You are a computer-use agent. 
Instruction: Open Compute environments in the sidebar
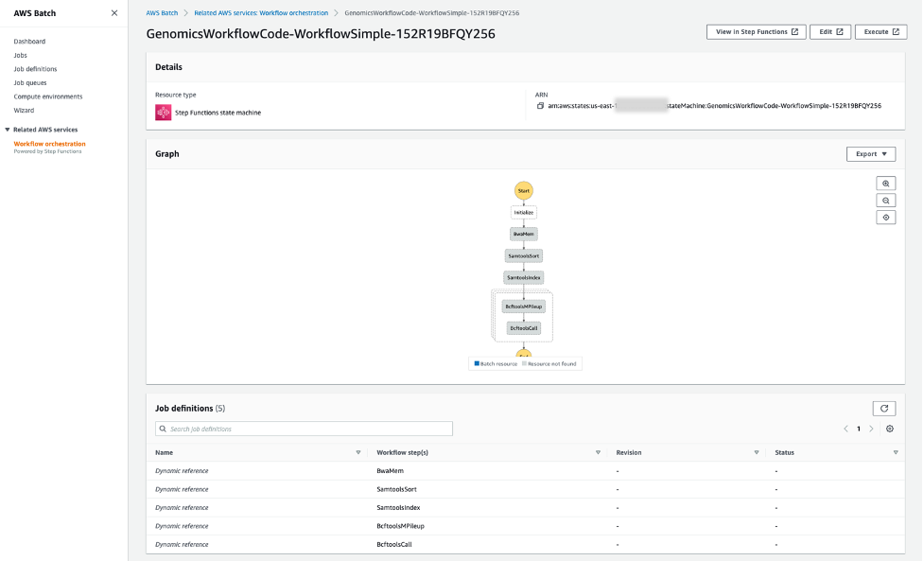pos(47,96)
